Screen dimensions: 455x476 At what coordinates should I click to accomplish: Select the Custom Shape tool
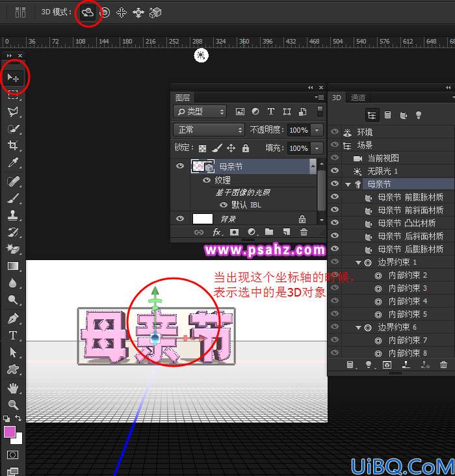pyautogui.click(x=13, y=369)
